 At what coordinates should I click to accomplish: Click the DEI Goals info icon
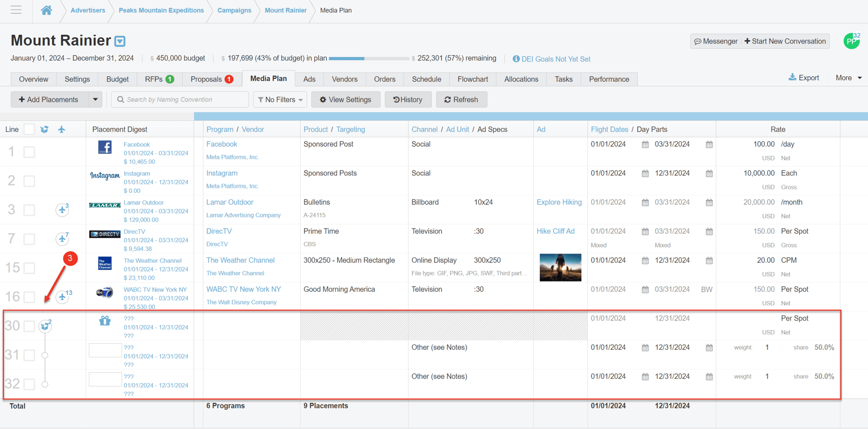(x=516, y=59)
